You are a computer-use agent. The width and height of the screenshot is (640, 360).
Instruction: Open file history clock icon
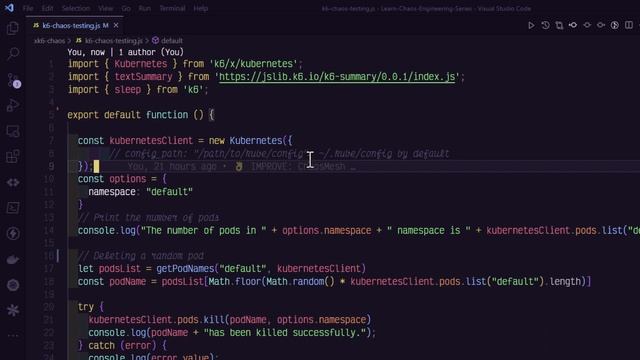coord(545,25)
